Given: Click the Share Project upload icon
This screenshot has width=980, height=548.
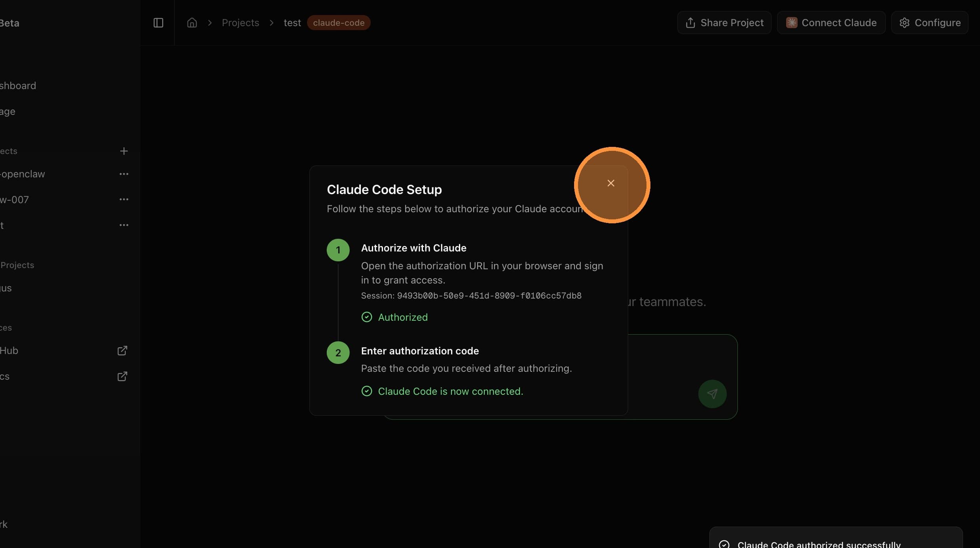Looking at the screenshot, I should click(690, 23).
